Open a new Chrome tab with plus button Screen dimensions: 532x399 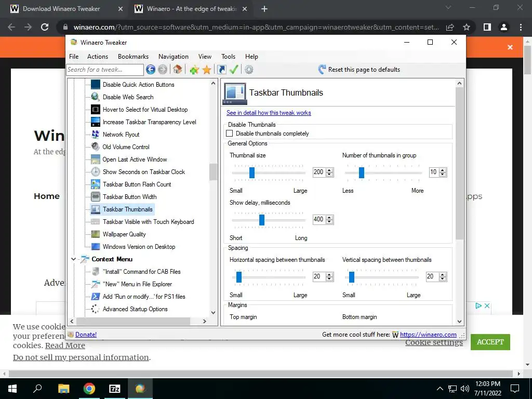(264, 9)
